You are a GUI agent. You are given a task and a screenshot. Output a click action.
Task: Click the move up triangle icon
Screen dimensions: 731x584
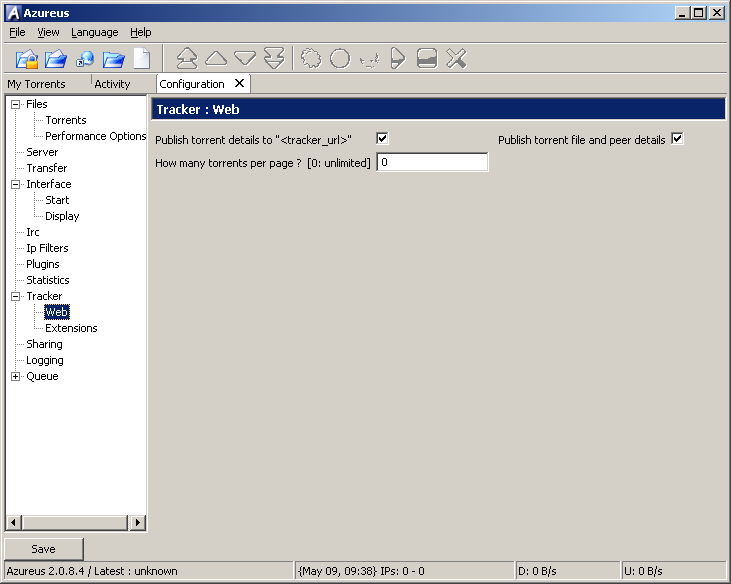(x=216, y=59)
